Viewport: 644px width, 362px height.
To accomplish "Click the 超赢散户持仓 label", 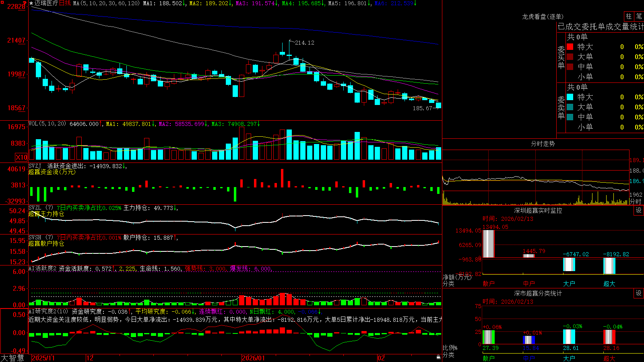I will [x=46, y=244].
